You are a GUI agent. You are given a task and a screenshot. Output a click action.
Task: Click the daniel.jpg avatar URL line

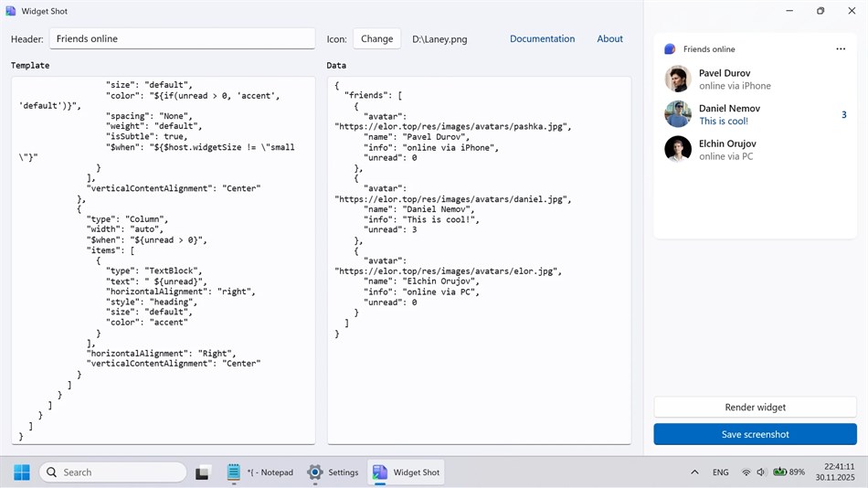(453, 199)
